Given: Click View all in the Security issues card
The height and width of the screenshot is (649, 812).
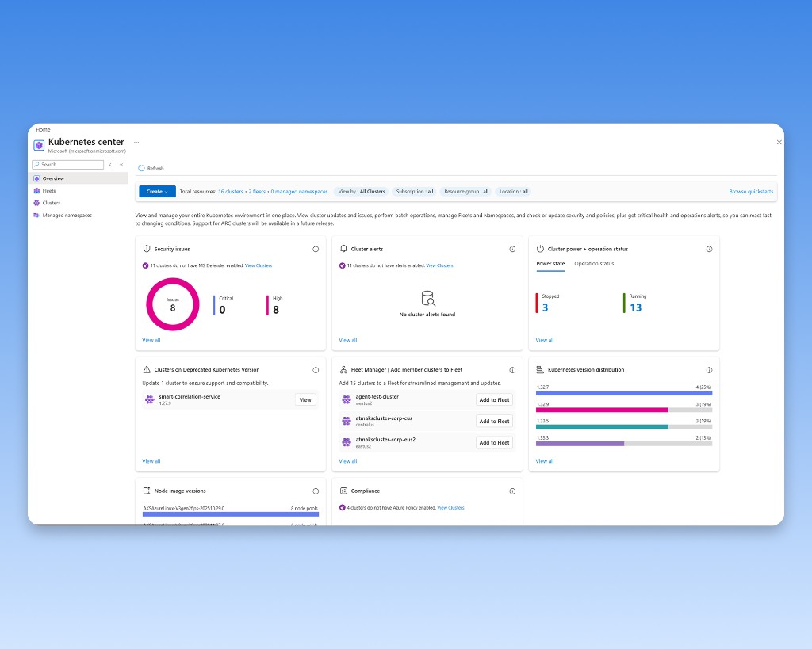Looking at the screenshot, I should (151, 340).
